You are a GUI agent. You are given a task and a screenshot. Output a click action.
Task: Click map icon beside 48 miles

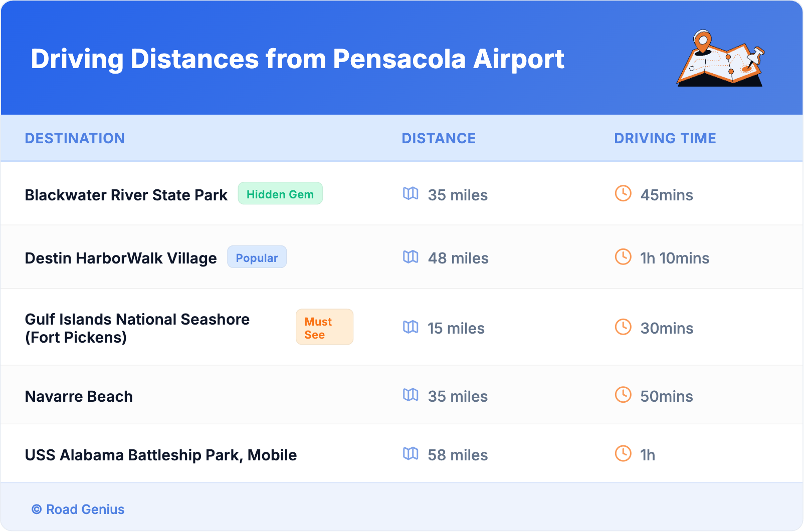point(411,257)
